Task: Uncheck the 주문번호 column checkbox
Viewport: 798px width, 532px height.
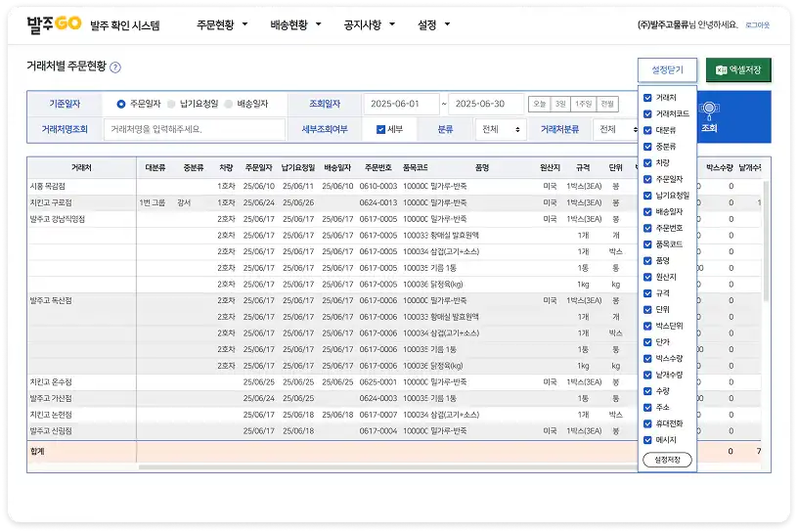Action: tap(647, 228)
